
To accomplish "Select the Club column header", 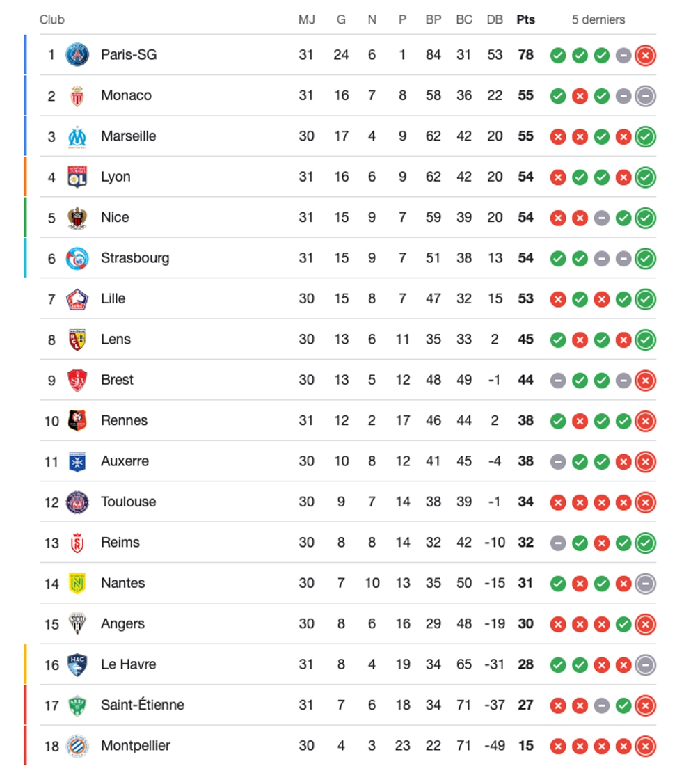I will (x=52, y=19).
